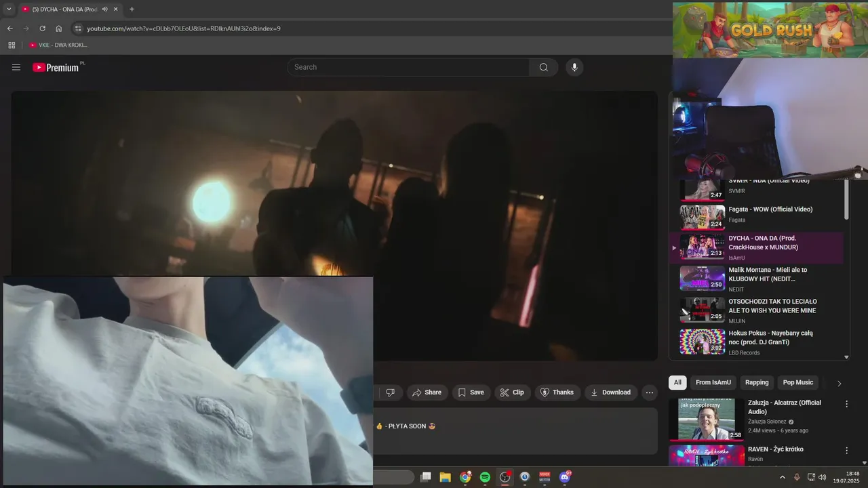
Task: Select the From IsAmU filter chip
Action: 713,382
